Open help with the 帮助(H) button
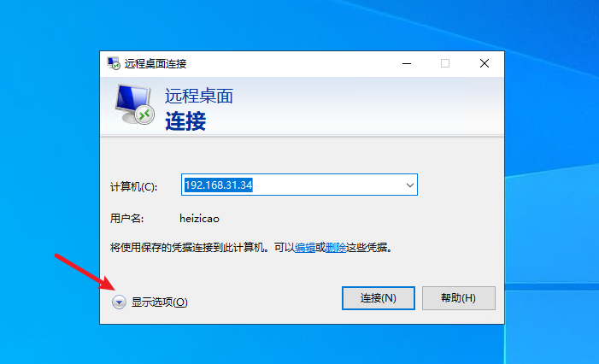Image resolution: width=599 pixels, height=364 pixels. [458, 298]
